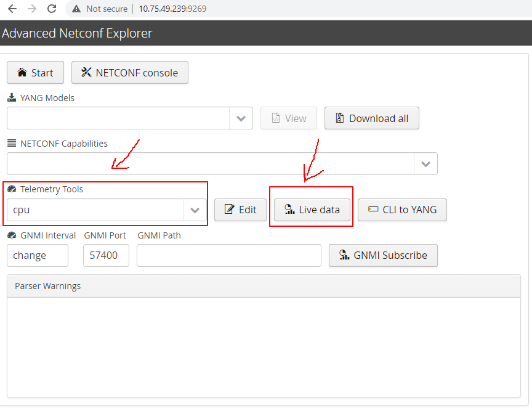Reload the current page
This screenshot has width=532, height=408.
52,9
